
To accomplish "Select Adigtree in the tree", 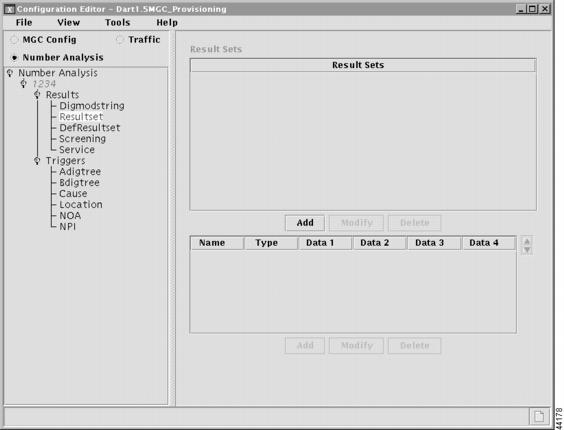I will [x=80, y=172].
